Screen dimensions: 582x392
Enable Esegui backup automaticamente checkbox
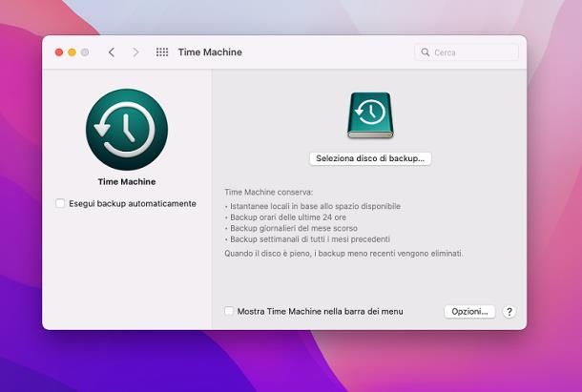60,203
